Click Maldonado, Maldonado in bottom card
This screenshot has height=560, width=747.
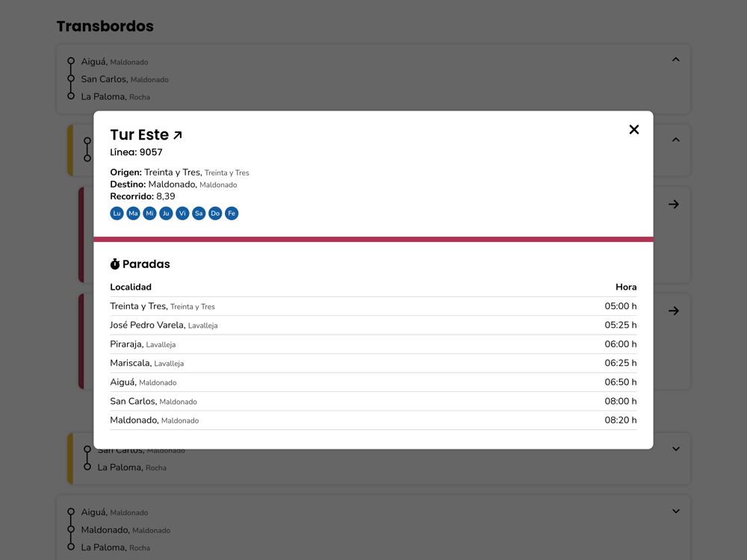(125, 530)
